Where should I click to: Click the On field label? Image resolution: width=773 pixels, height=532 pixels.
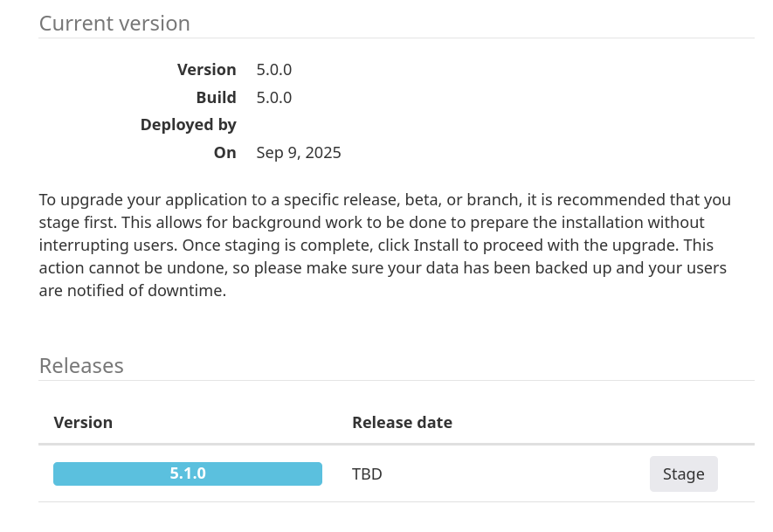point(224,152)
